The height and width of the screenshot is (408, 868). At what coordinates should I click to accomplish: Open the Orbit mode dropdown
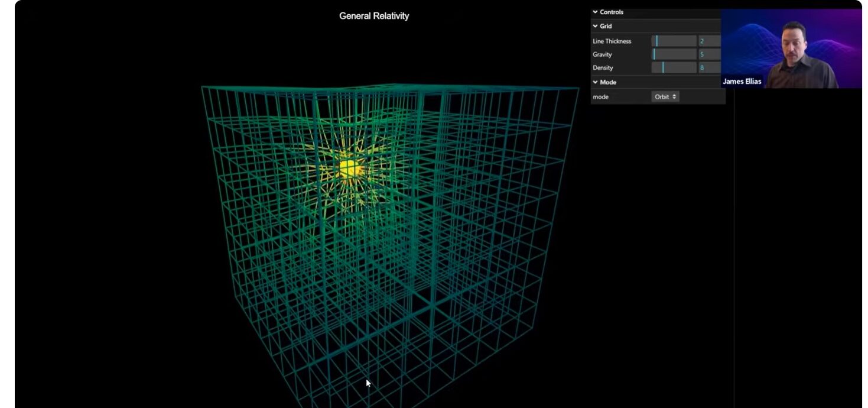coord(665,96)
